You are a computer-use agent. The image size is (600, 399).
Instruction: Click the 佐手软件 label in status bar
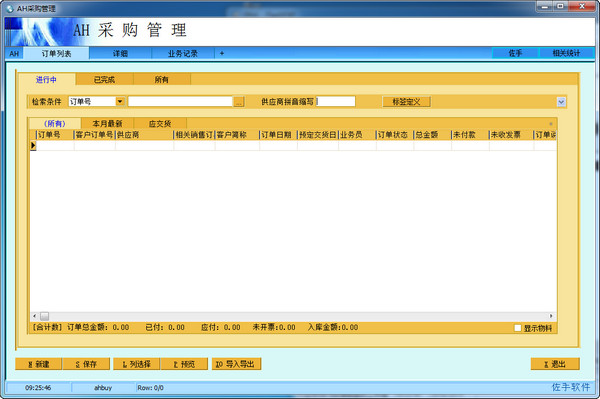[571, 387]
